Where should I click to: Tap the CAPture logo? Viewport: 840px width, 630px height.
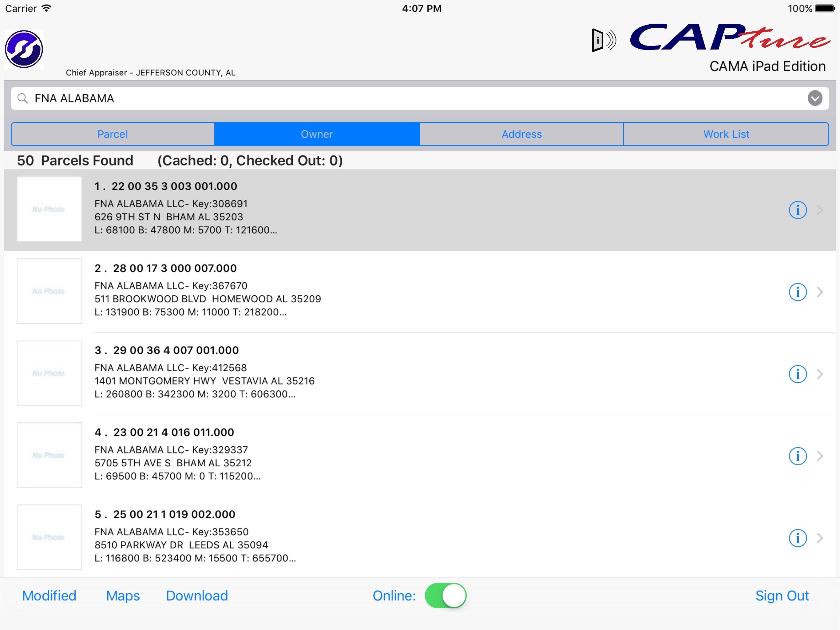coord(730,37)
